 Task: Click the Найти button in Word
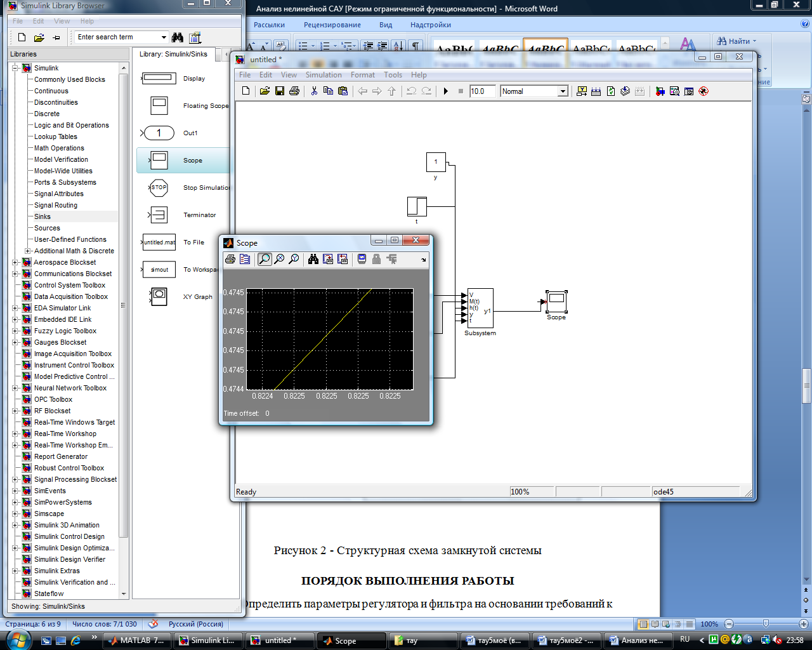coord(736,41)
